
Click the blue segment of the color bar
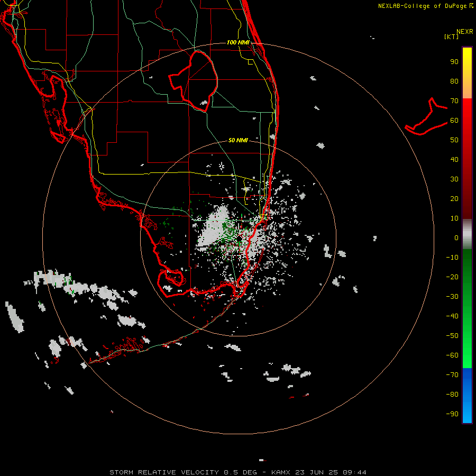coord(467,396)
